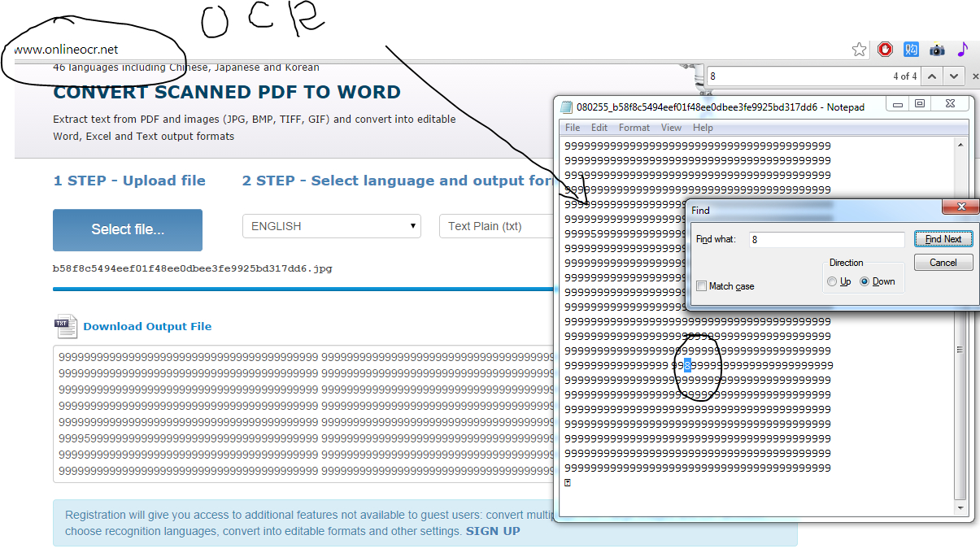Viewport: 980px width, 553px height.
Task: Open Notepad Format menu
Action: (x=634, y=128)
